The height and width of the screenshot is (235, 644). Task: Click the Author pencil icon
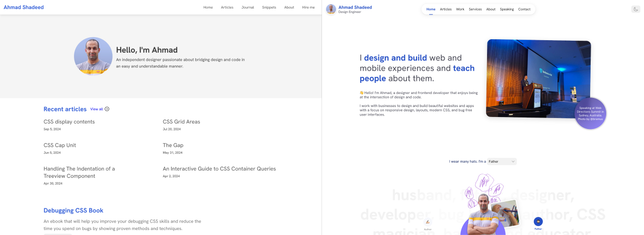tap(428, 221)
